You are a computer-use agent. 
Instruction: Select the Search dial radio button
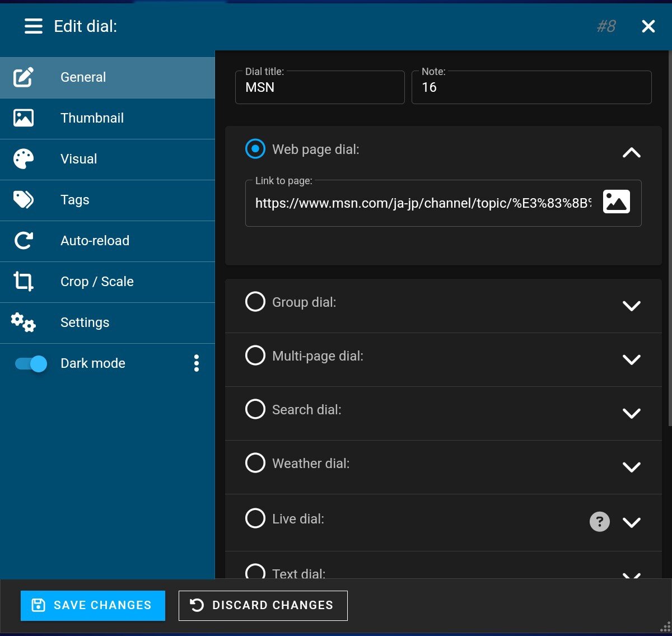(x=255, y=409)
